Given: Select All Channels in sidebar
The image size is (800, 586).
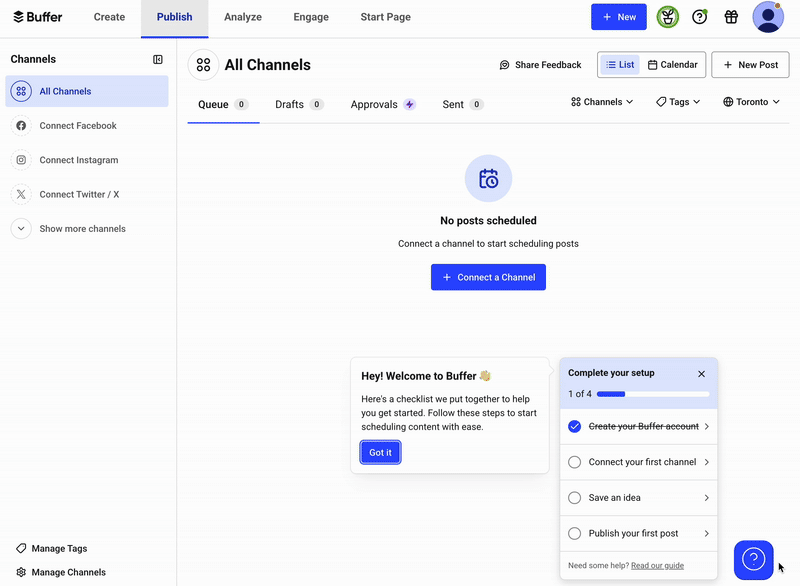Looking at the screenshot, I should (x=87, y=91).
